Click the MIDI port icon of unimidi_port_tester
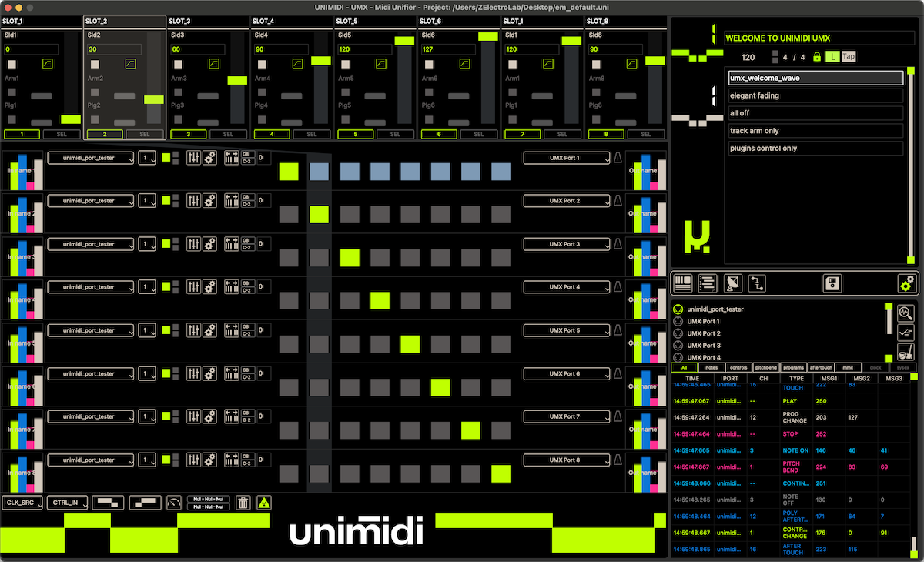 [678, 309]
